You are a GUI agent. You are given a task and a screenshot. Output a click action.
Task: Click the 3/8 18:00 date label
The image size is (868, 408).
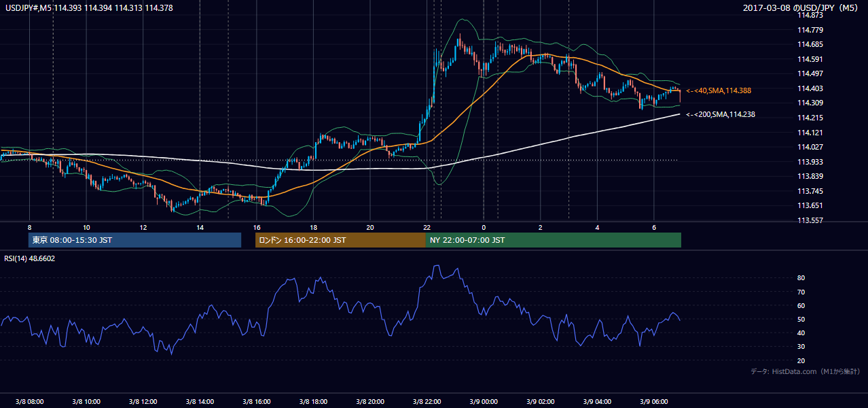tap(313, 402)
